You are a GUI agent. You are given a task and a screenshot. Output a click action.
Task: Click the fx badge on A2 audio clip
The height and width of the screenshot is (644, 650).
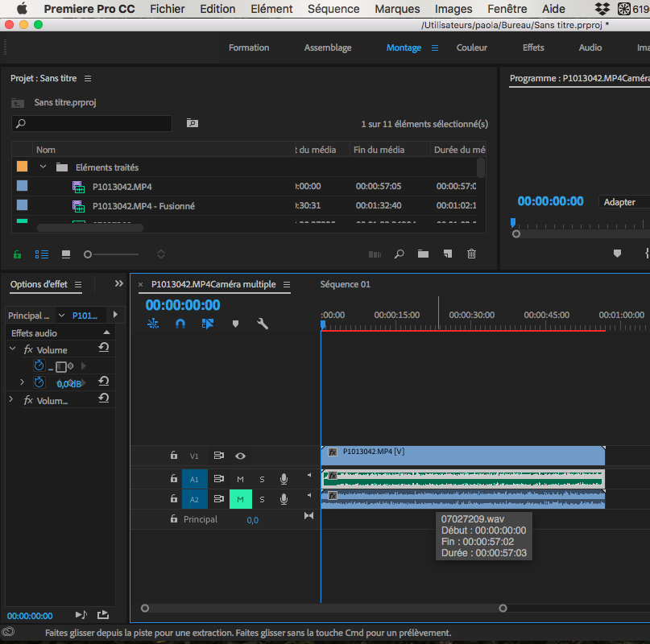(333, 496)
